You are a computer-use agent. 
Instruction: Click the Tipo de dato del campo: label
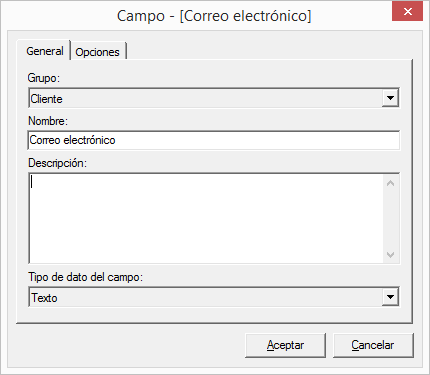85,277
